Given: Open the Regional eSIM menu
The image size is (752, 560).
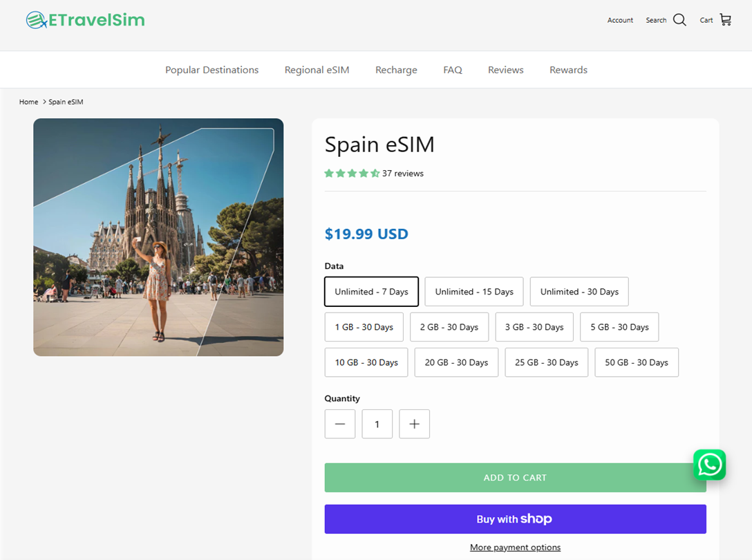Looking at the screenshot, I should coord(317,69).
